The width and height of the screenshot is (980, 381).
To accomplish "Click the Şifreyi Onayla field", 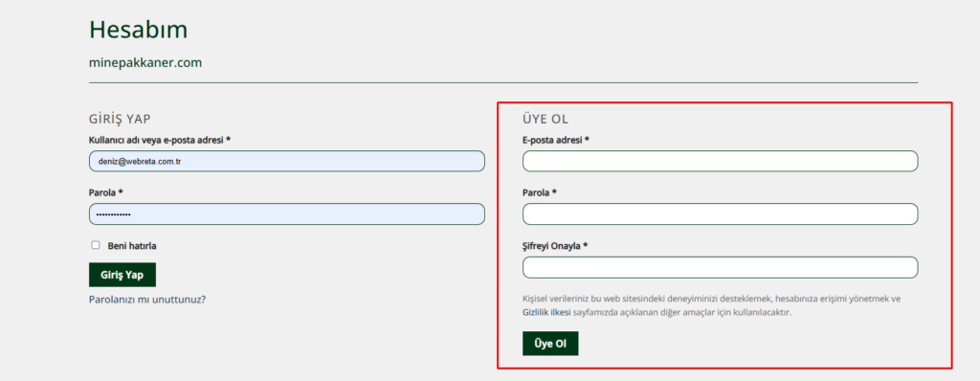I will (720, 267).
